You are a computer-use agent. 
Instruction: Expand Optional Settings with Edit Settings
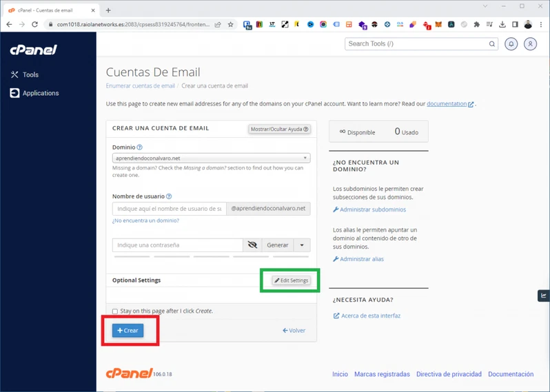point(291,280)
